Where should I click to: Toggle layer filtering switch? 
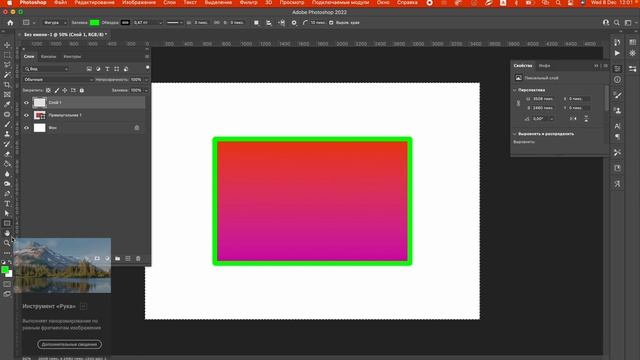pos(147,67)
